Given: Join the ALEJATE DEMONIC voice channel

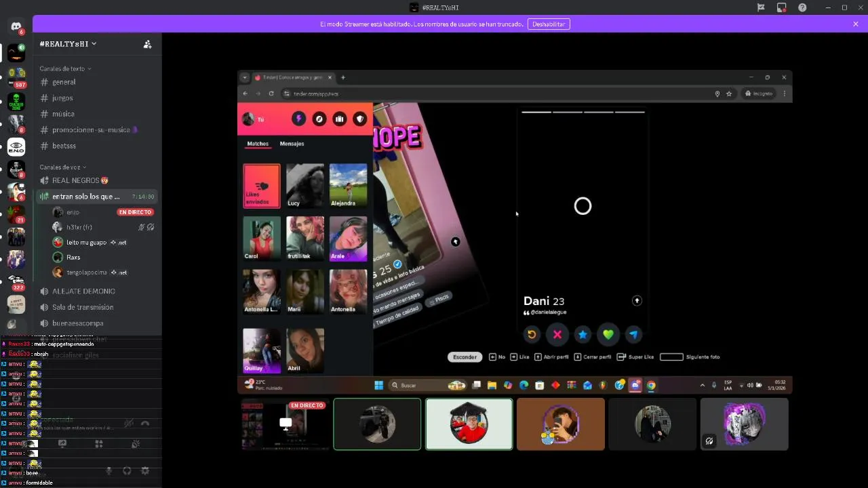Looking at the screenshot, I should coord(98,291).
